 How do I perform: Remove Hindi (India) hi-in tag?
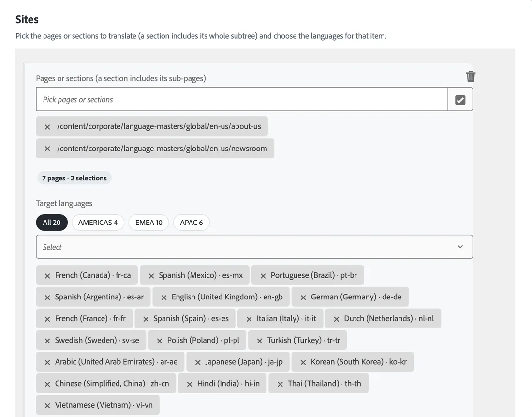[190, 384]
